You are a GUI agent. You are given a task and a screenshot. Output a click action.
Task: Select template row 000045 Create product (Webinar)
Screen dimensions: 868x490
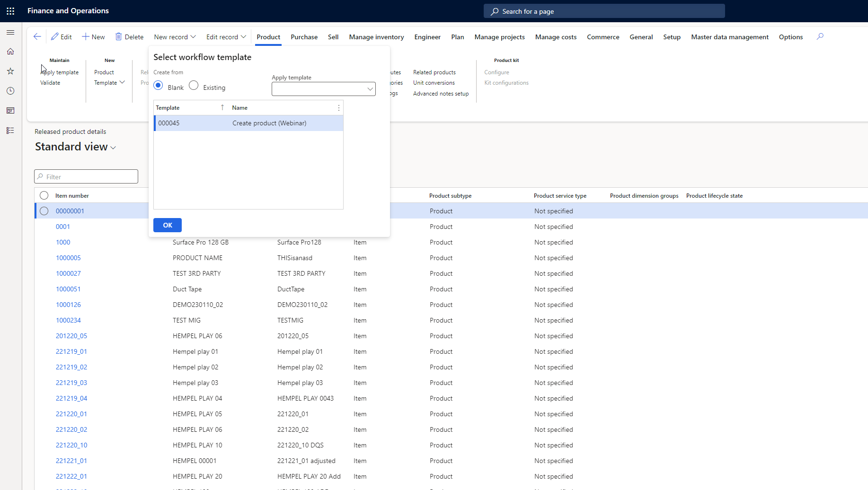pyautogui.click(x=248, y=123)
